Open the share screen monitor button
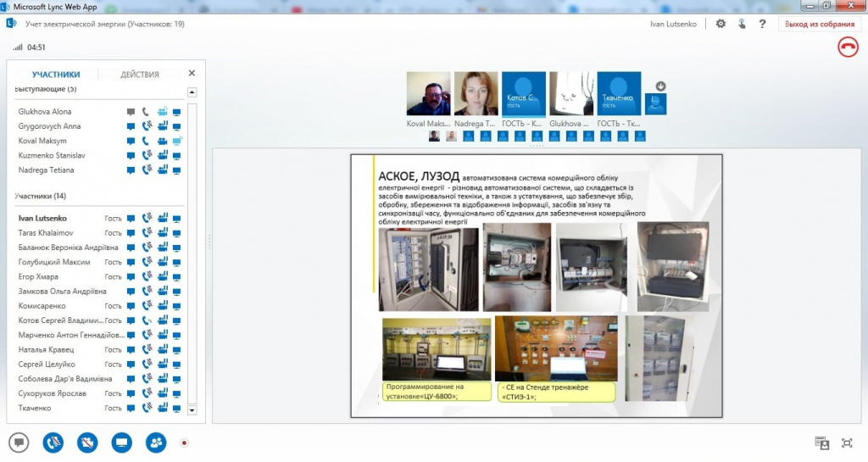The image size is (868, 462). click(122, 443)
